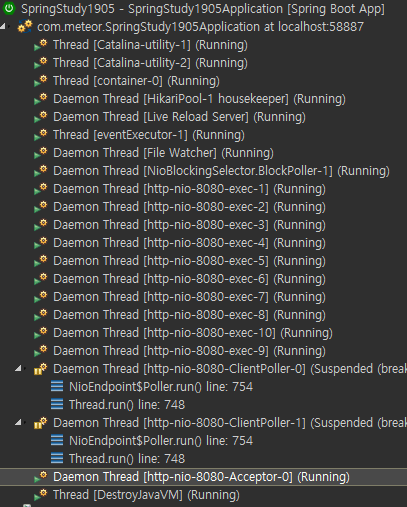Select suspended Daemon Thread [http-nio-8080-ClientPoller-1]
The width and height of the screenshot is (407, 507).
230,423
